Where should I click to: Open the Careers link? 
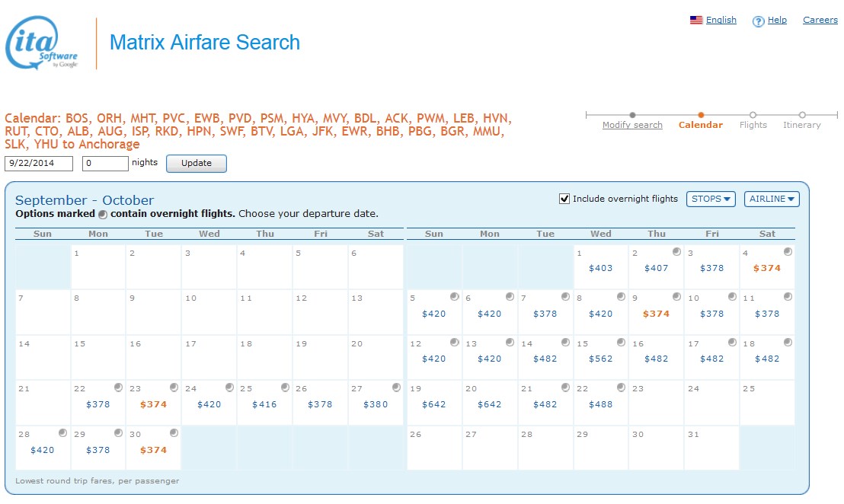[820, 20]
